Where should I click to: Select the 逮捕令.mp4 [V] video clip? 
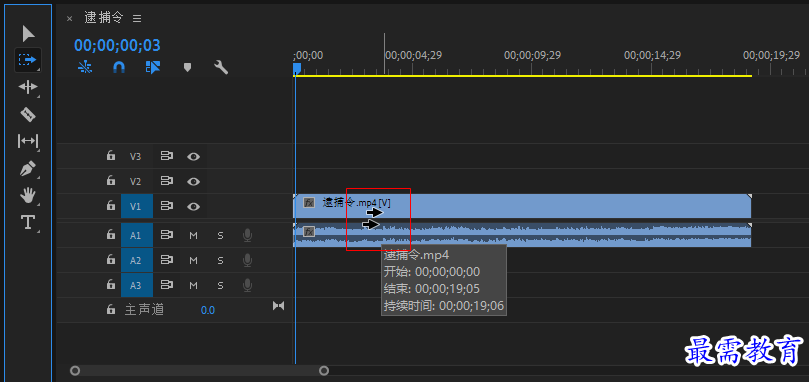point(522,206)
